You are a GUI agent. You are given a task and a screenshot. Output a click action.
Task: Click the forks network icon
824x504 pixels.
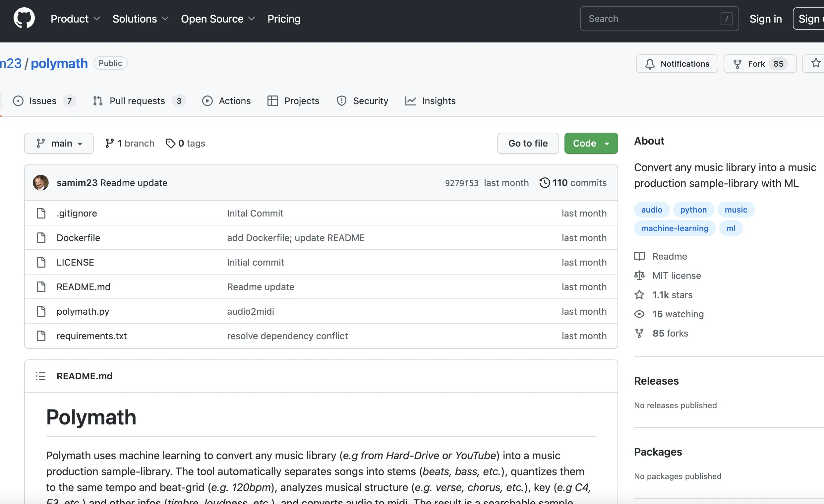(x=639, y=333)
